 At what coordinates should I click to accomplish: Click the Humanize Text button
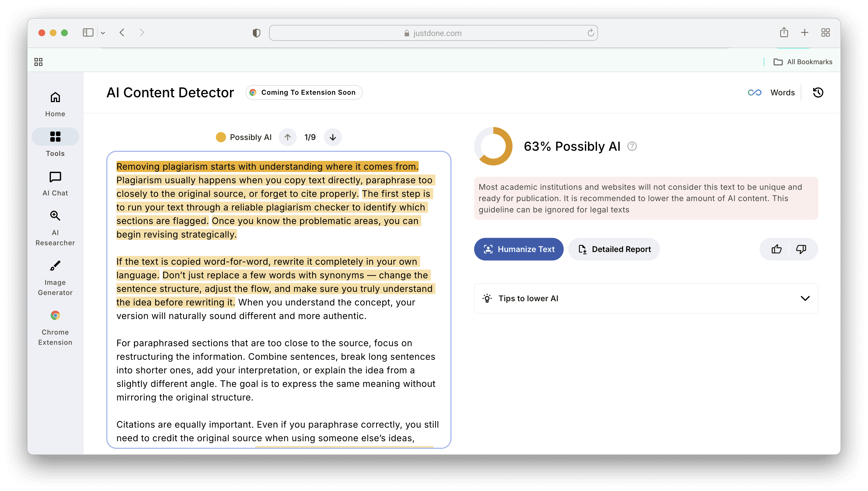(x=518, y=249)
